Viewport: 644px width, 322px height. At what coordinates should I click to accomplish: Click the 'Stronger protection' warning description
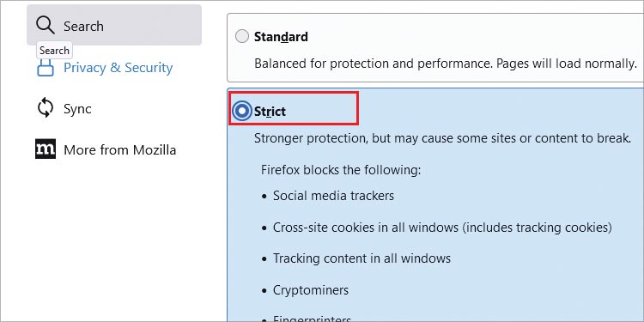click(x=442, y=138)
